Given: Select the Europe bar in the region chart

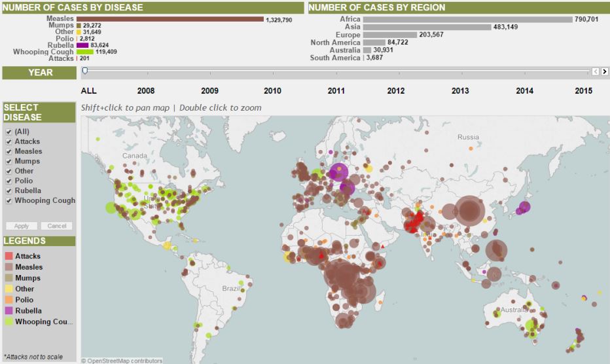Looking at the screenshot, I should (389, 35).
